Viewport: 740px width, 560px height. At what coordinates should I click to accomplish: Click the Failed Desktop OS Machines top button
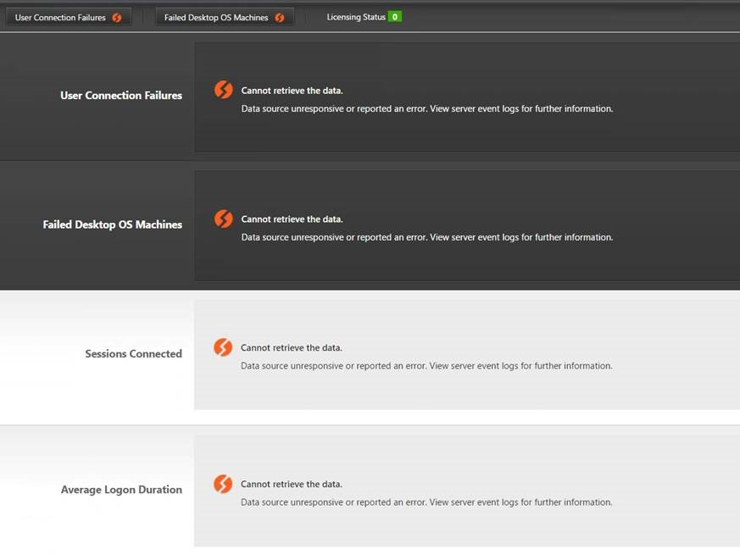(225, 18)
